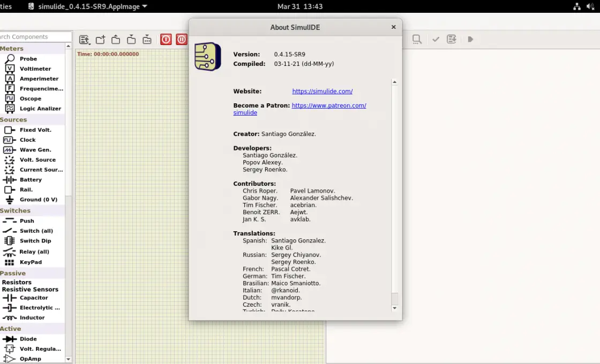Click the component list scroll up arrow
The width and height of the screenshot is (600, 364).
(69, 46)
